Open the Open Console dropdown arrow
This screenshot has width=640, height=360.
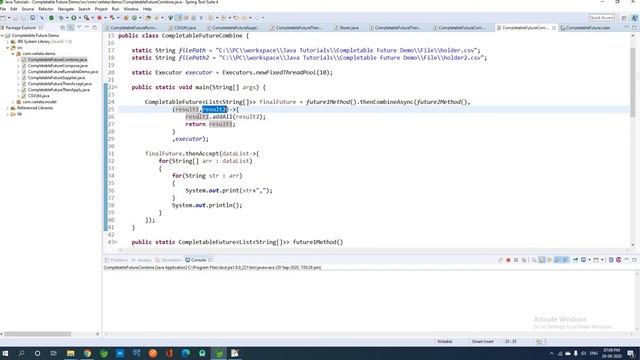(602, 260)
